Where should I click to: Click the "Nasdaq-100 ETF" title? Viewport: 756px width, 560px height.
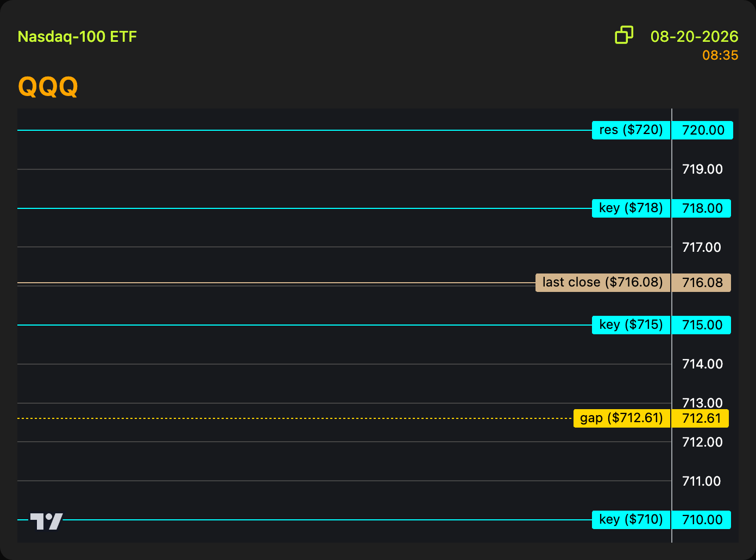(x=77, y=37)
